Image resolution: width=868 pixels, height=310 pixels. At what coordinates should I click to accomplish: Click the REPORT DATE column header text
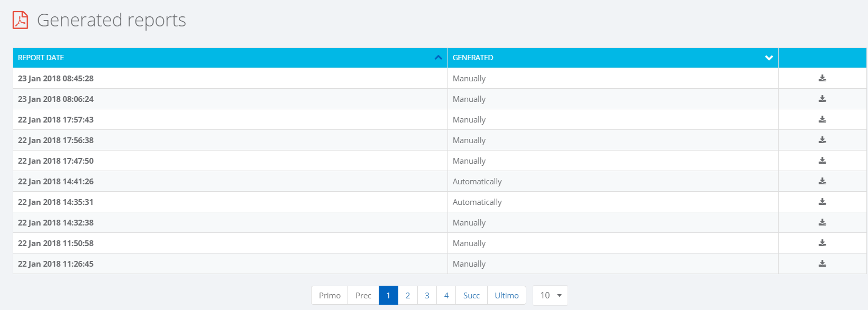pos(41,58)
